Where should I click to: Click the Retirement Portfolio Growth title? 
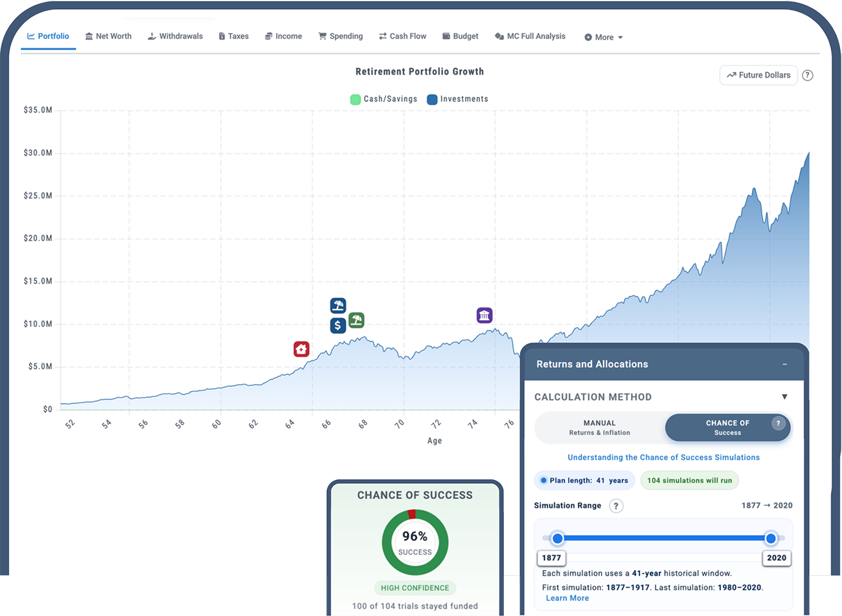coord(420,72)
